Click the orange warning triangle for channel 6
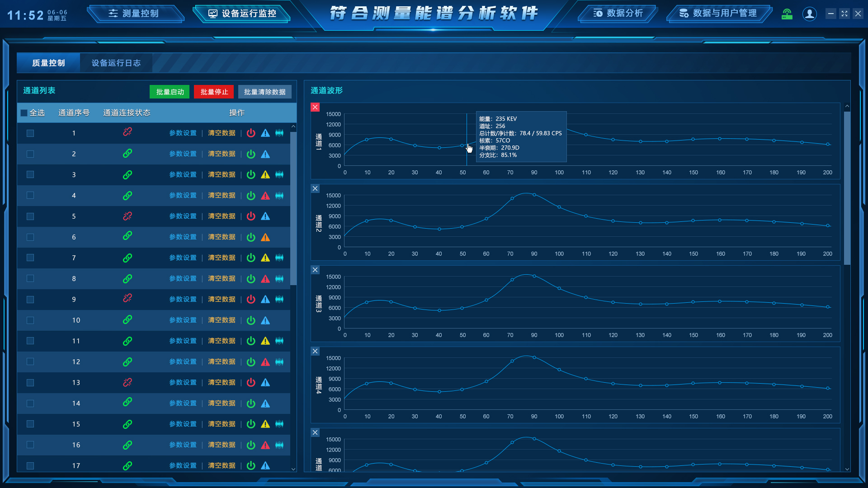 (x=265, y=237)
